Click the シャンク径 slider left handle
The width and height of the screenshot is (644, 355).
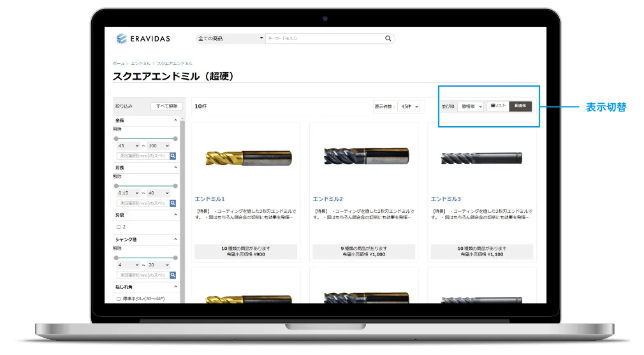click(116, 257)
